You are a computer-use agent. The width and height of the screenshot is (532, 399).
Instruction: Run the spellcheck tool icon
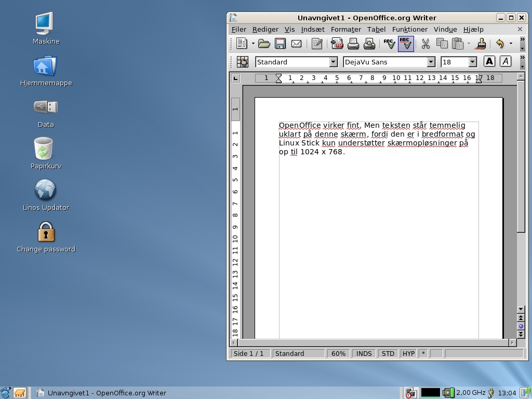click(x=389, y=44)
